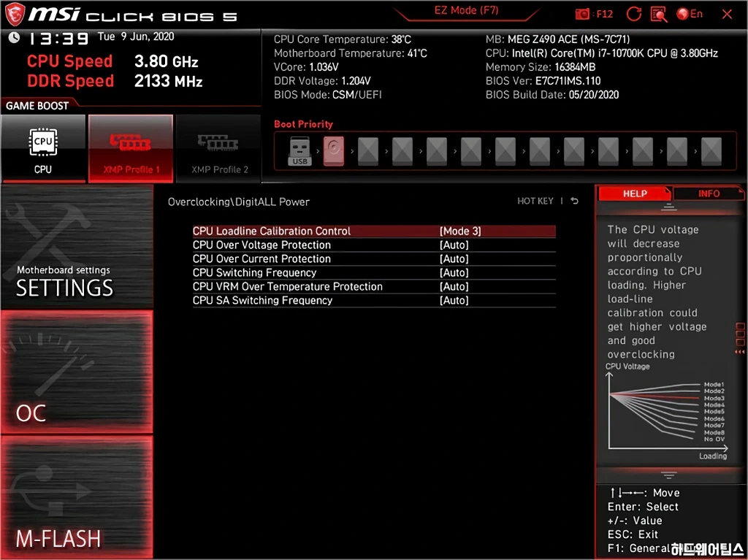748x560 pixels.
Task: Open Motherboard SETTINGS section
Action: [77, 247]
